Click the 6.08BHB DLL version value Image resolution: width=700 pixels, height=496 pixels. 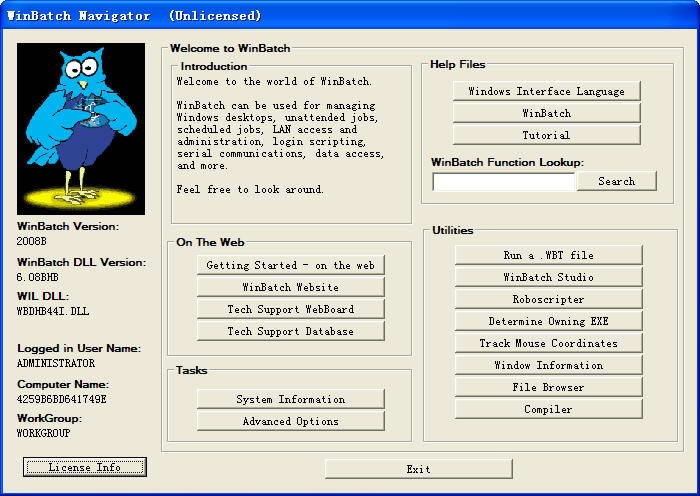tap(38, 277)
